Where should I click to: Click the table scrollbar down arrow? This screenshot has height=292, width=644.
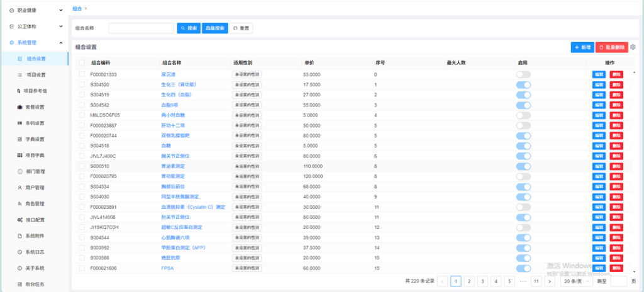tap(633, 271)
